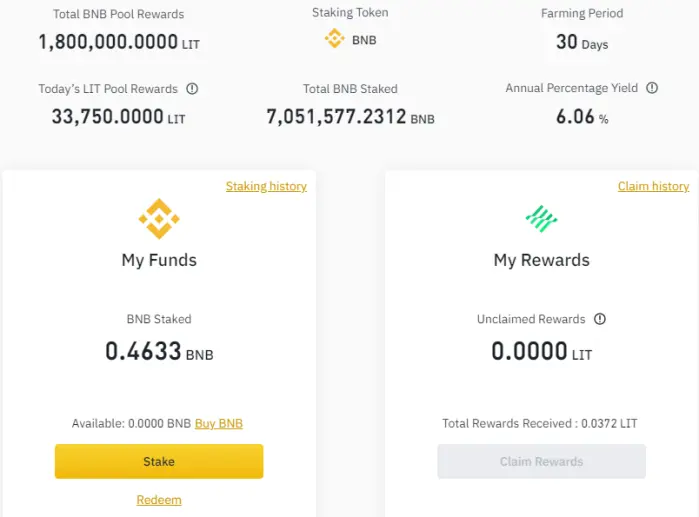699x517 pixels.
Task: Select the 6.06 % yield value
Action: (582, 117)
